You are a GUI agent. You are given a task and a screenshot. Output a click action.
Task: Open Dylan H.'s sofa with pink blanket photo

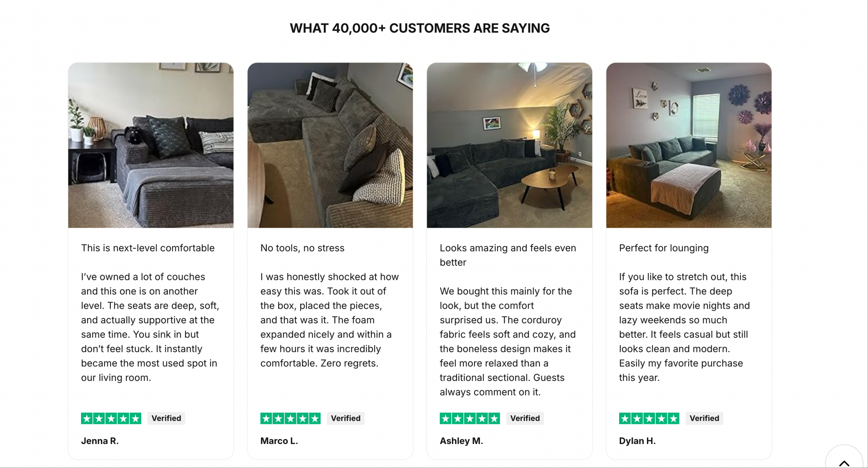[689, 145]
